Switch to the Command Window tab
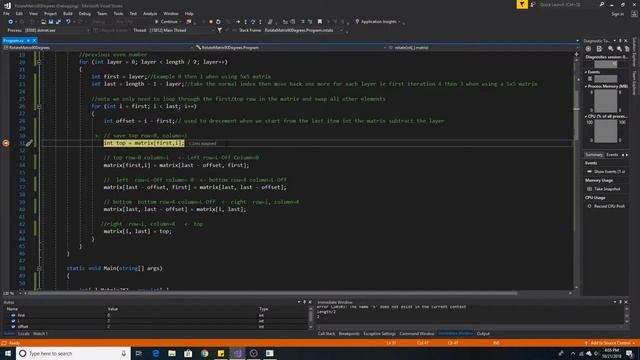The width and height of the screenshot is (640, 360). [417, 334]
